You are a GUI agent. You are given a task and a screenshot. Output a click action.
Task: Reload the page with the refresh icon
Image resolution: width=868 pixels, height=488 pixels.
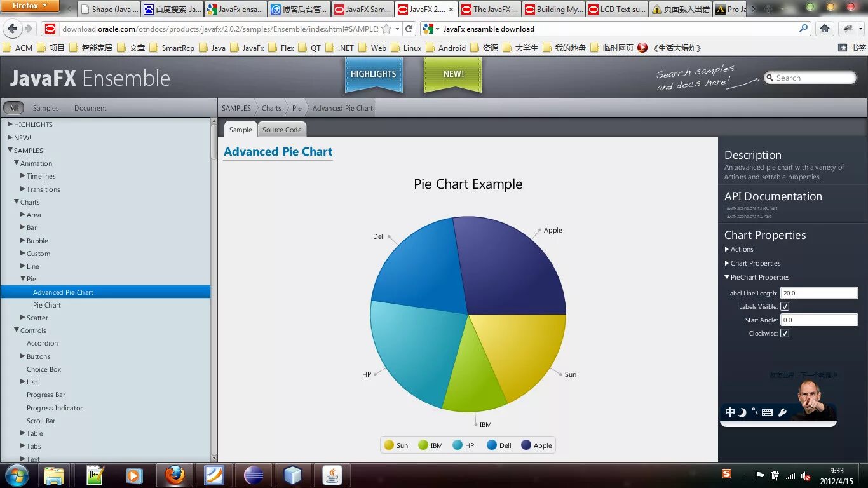coord(409,29)
